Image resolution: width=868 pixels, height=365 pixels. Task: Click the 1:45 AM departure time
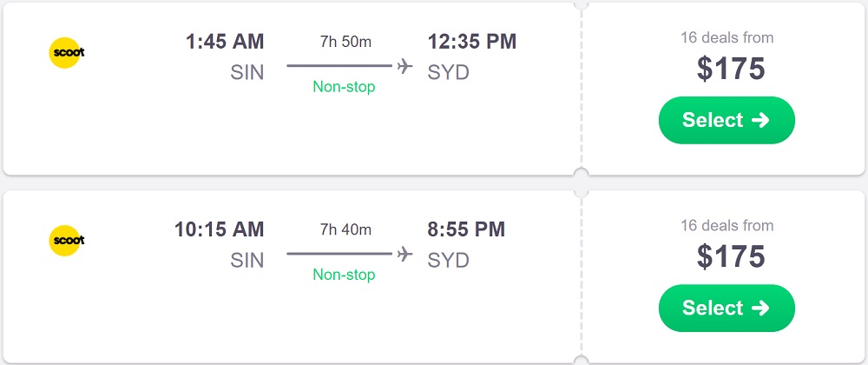click(225, 41)
